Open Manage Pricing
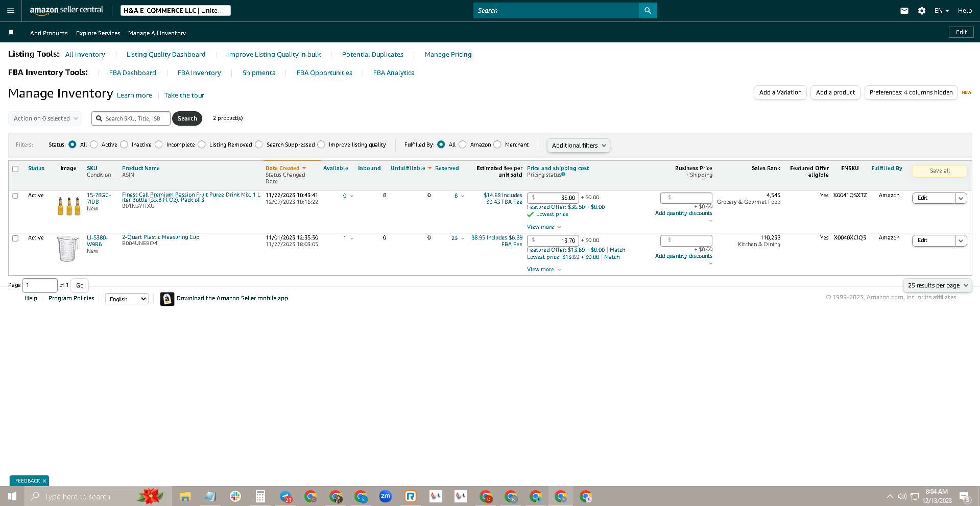 pos(448,55)
